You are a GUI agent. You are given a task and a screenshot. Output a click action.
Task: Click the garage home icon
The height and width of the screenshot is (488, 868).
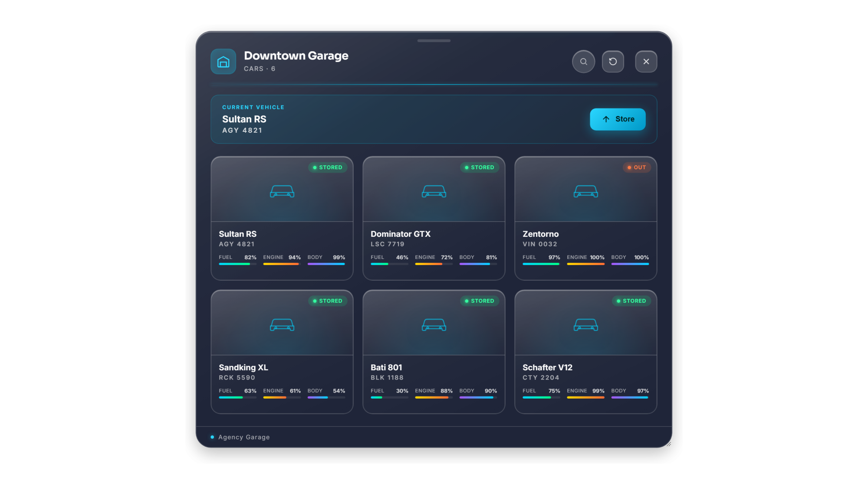(223, 62)
